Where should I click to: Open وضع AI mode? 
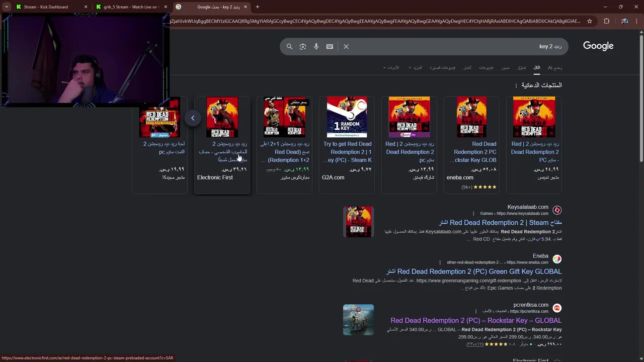(x=555, y=67)
